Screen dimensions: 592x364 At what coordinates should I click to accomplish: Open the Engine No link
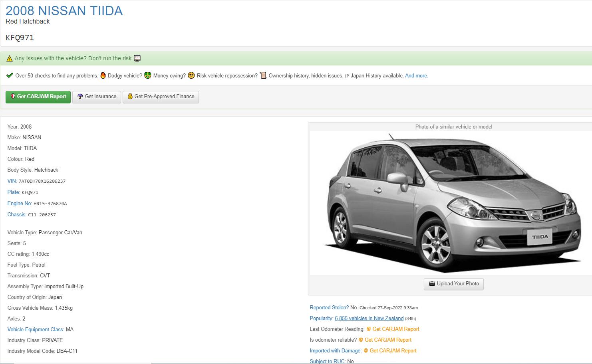tap(20, 204)
